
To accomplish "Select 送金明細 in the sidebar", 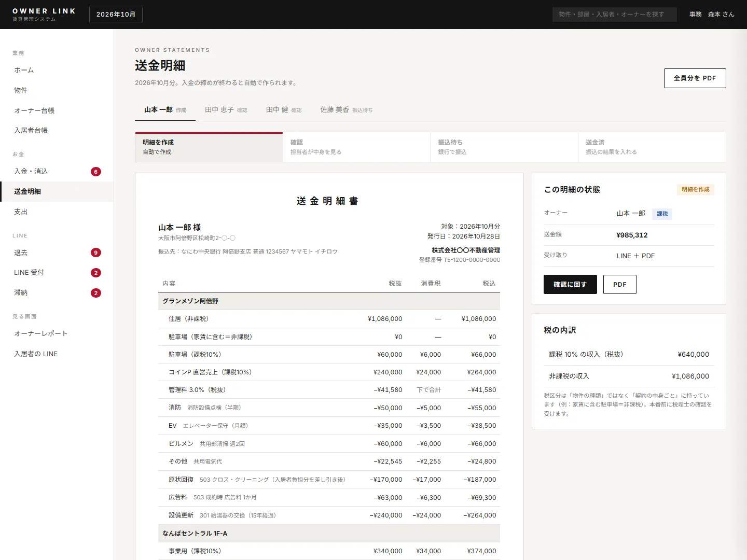I will point(57,191).
